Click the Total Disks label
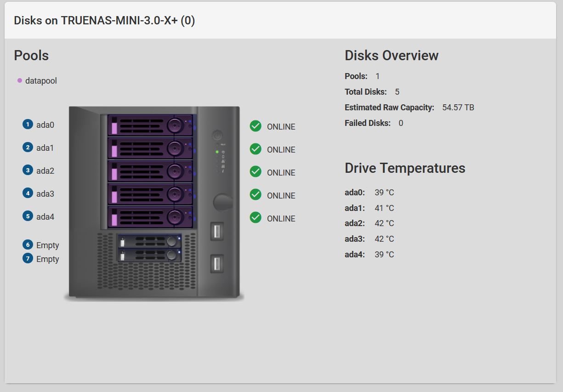The width and height of the screenshot is (563, 392). pos(366,92)
